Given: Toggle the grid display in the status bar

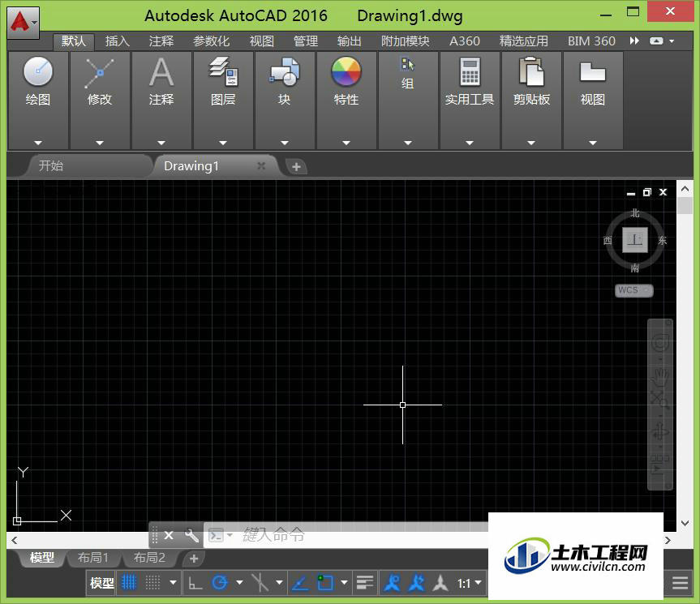Looking at the screenshot, I should click(x=129, y=583).
